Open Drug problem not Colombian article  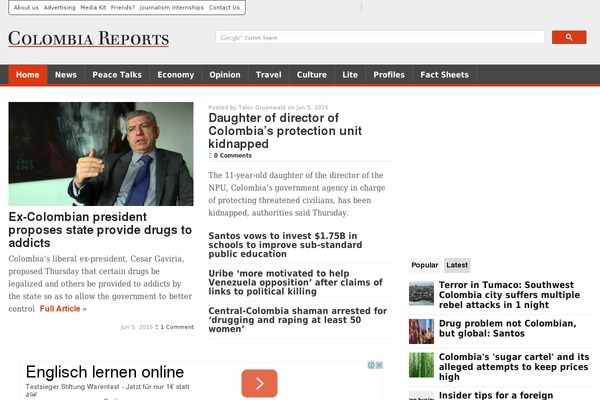coord(507,328)
